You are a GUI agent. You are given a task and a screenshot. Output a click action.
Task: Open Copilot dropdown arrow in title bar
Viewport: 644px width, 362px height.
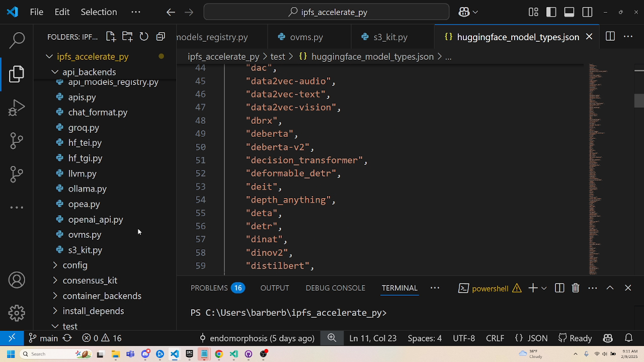pyautogui.click(x=475, y=12)
